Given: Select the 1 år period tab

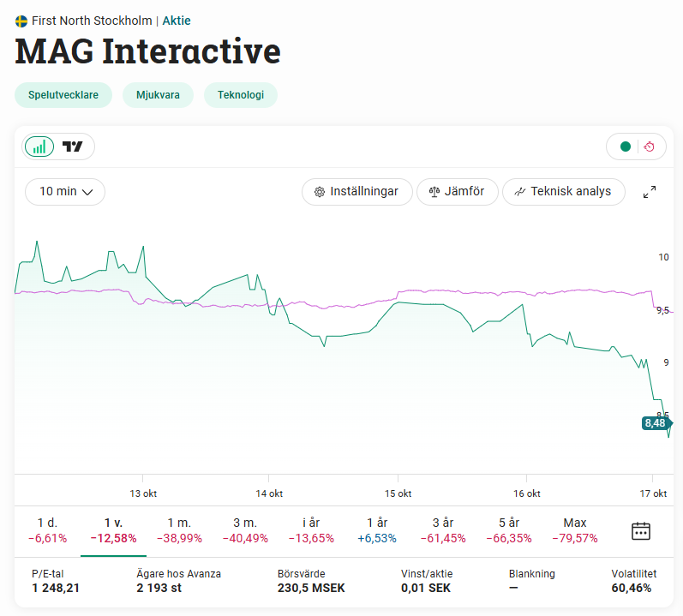Looking at the screenshot, I should pyautogui.click(x=377, y=530).
